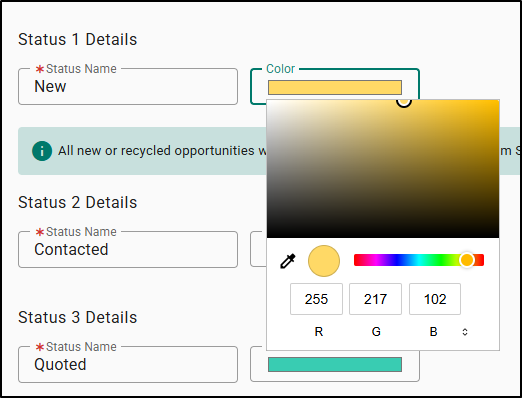Switch color format with the RGB toggle arrows
522x398 pixels.
click(x=465, y=332)
